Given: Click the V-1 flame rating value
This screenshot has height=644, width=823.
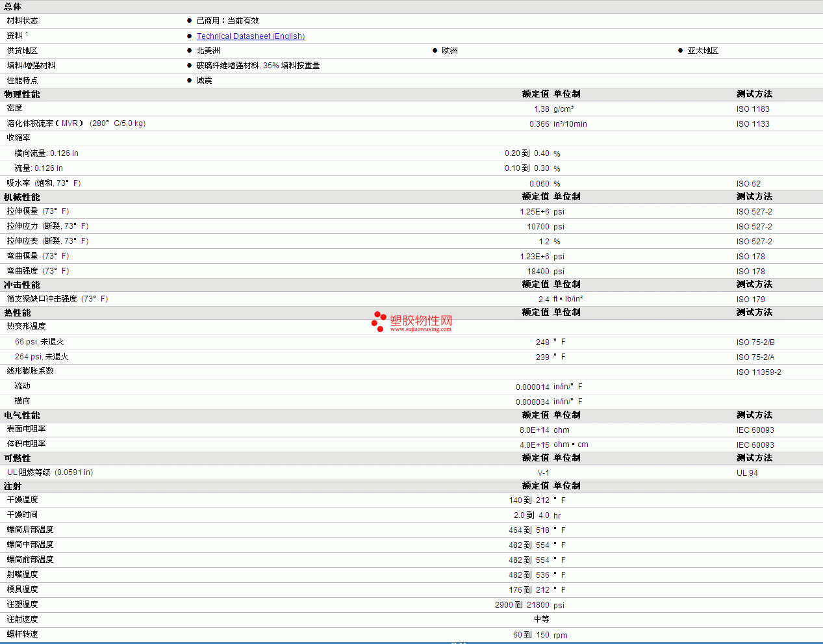Looking at the screenshot, I should pyautogui.click(x=543, y=473).
